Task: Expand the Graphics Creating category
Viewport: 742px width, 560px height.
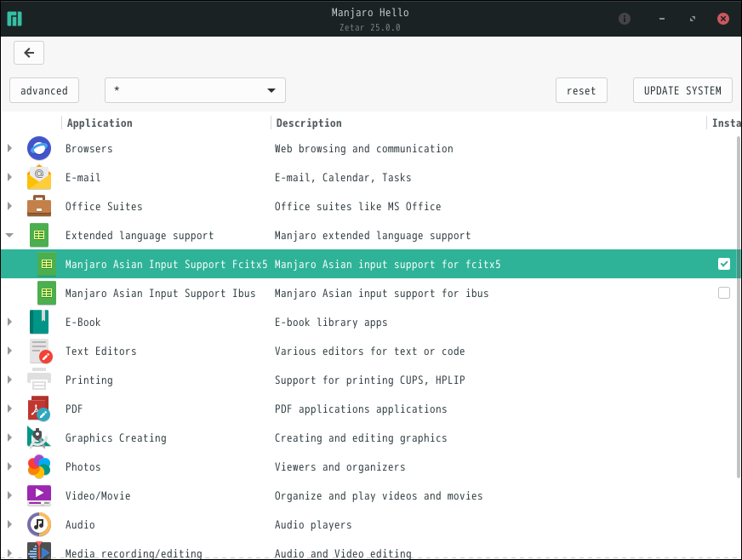Action: click(x=9, y=437)
